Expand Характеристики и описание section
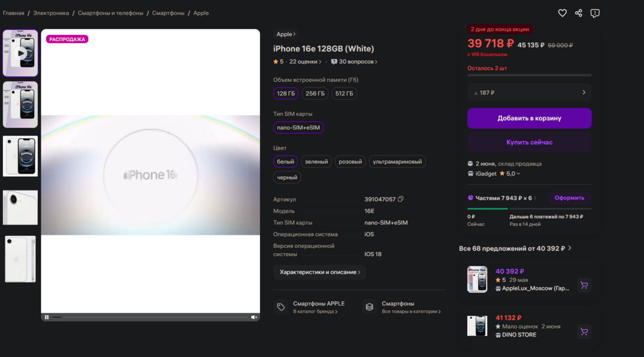 point(320,272)
